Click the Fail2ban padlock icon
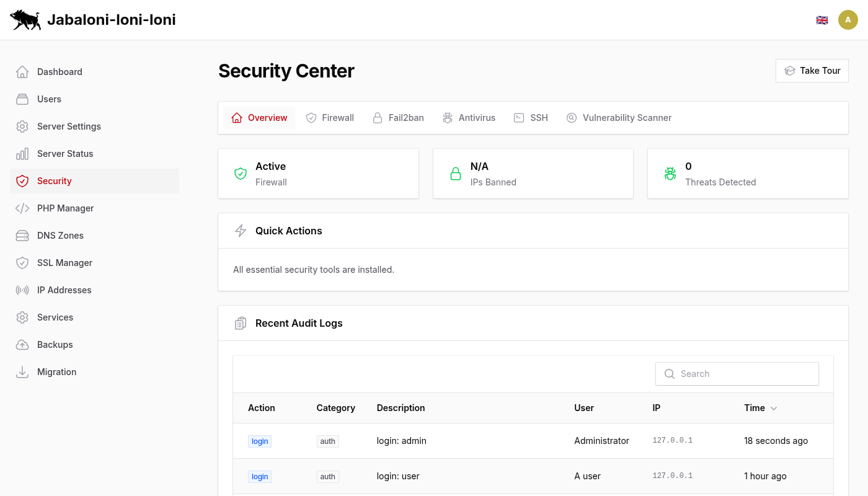Viewport: 868px width, 496px height. click(378, 117)
